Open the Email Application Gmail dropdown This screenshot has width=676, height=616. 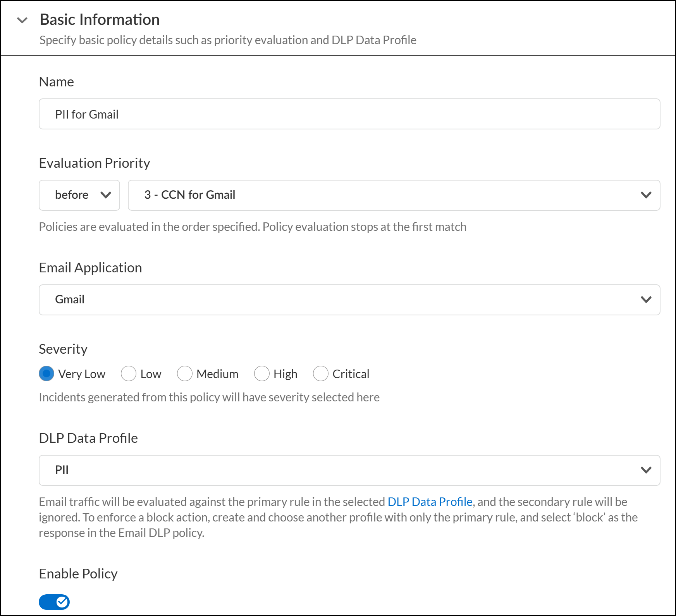pyautogui.click(x=349, y=300)
